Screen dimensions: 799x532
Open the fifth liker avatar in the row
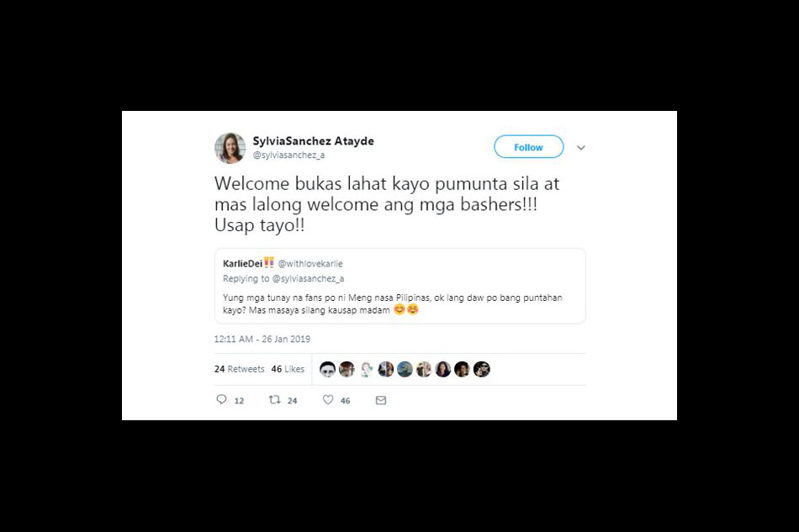coord(405,369)
